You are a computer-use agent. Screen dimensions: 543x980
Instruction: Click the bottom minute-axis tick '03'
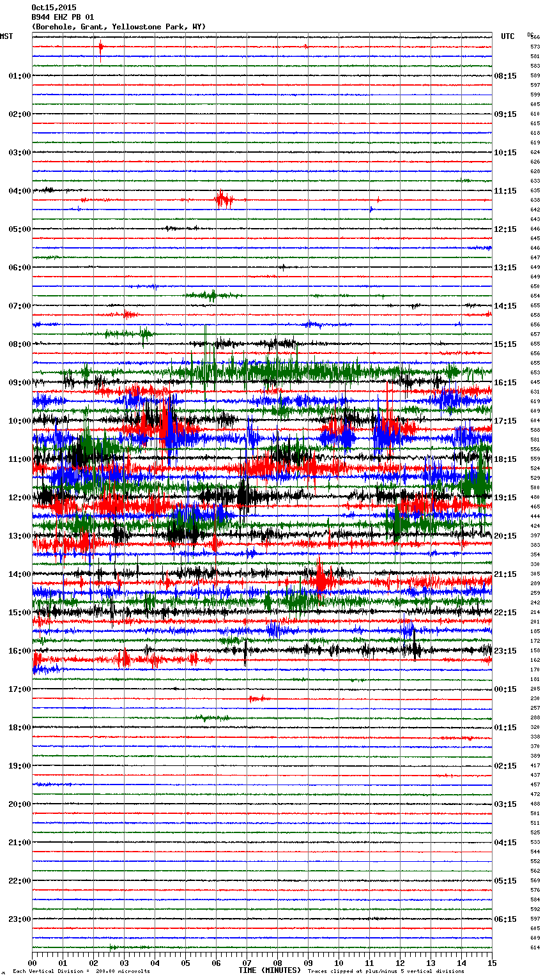[x=124, y=963]
